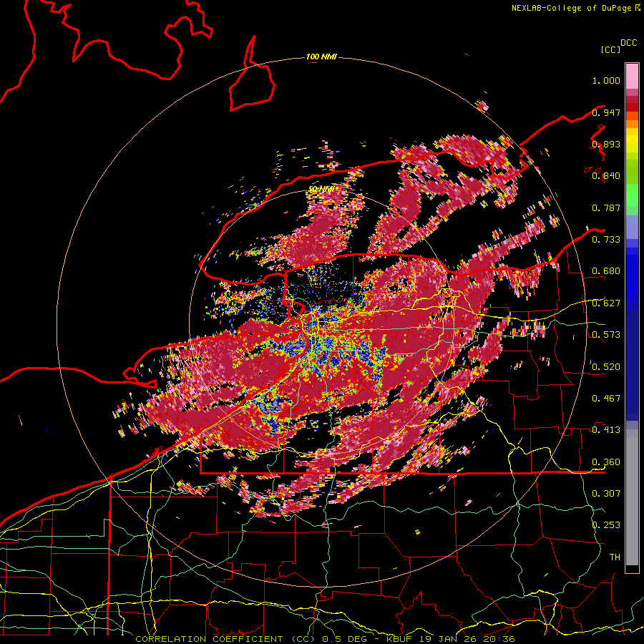Click the 100 NMI range ring label
This screenshot has height=644, width=644.
point(321,57)
